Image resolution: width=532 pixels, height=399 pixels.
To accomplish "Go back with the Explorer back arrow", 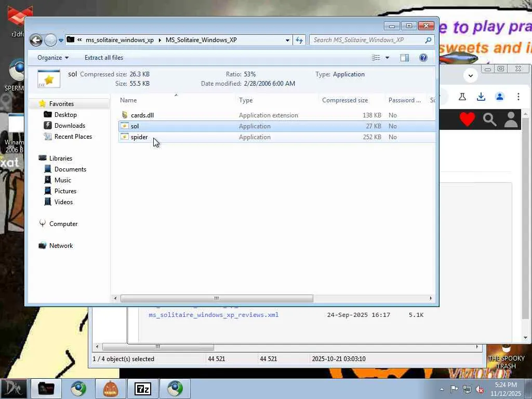I will coord(36,40).
